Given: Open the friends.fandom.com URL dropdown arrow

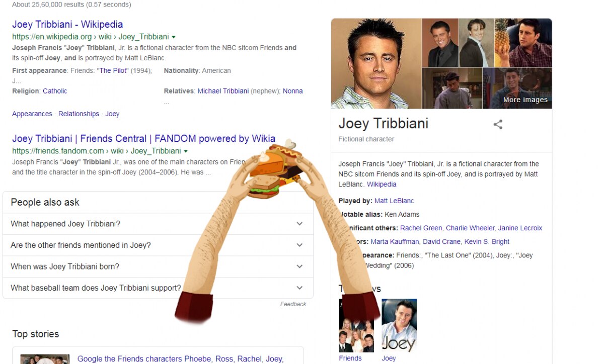Looking at the screenshot, I should pyautogui.click(x=186, y=151).
